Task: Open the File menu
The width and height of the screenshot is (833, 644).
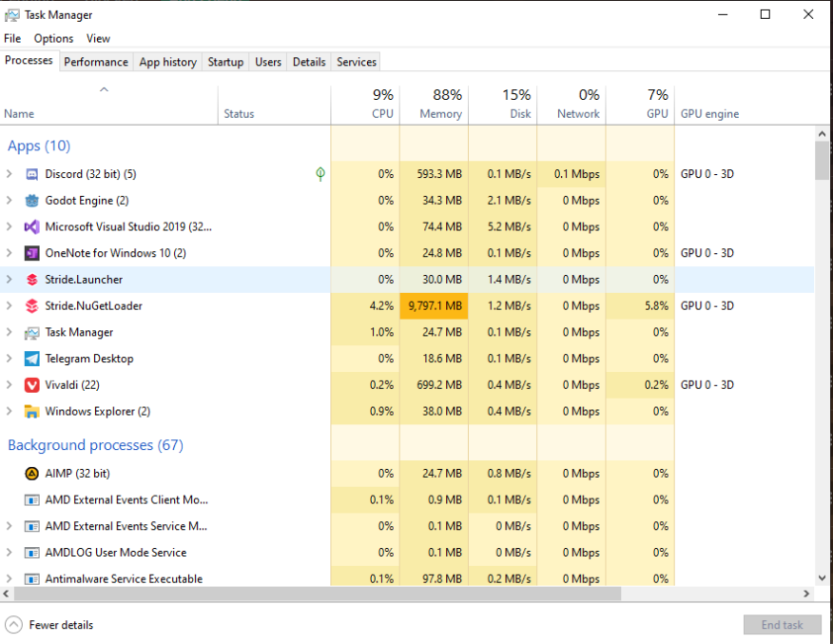Action: click(12, 38)
